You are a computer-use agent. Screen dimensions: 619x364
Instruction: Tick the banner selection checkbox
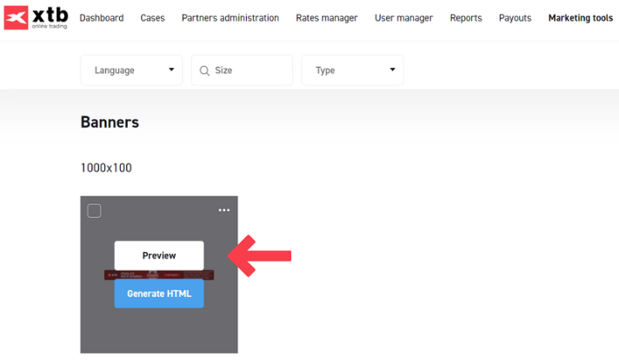[95, 210]
